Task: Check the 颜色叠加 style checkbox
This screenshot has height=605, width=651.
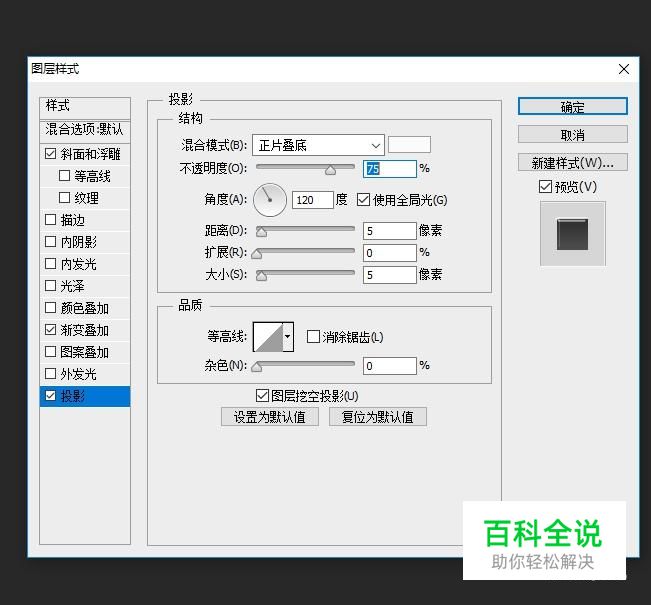Action: pos(50,307)
